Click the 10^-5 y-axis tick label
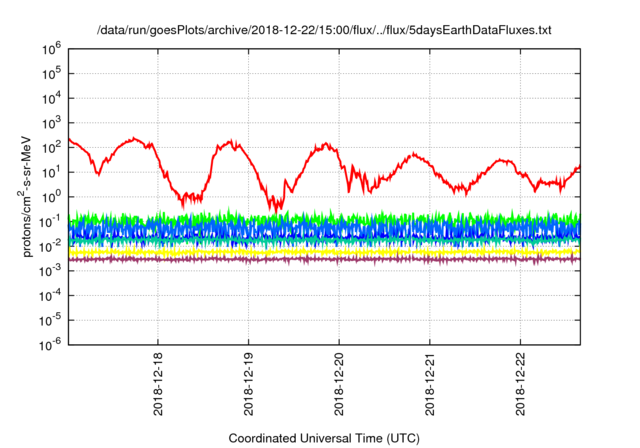 pos(51,320)
